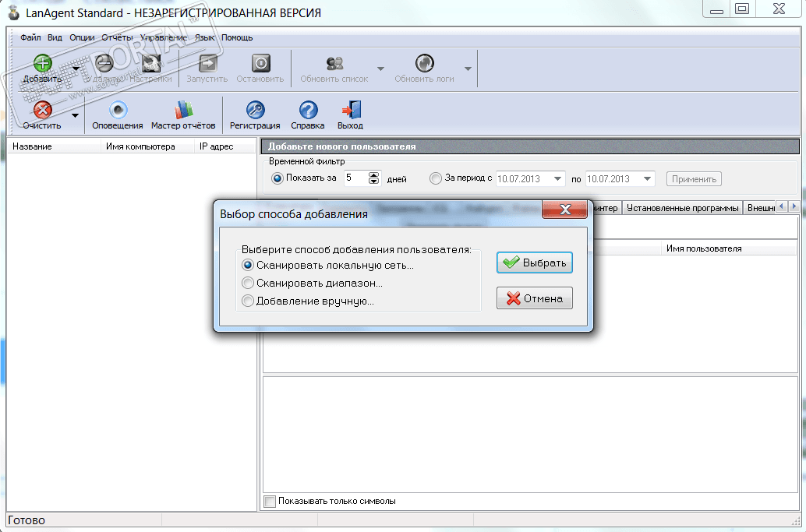Open Справка help icon
Screen dimensions: 806x532
309,110
